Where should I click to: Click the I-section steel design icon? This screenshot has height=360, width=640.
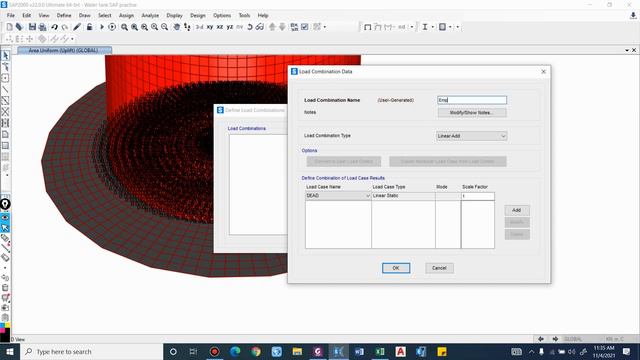click(425, 27)
